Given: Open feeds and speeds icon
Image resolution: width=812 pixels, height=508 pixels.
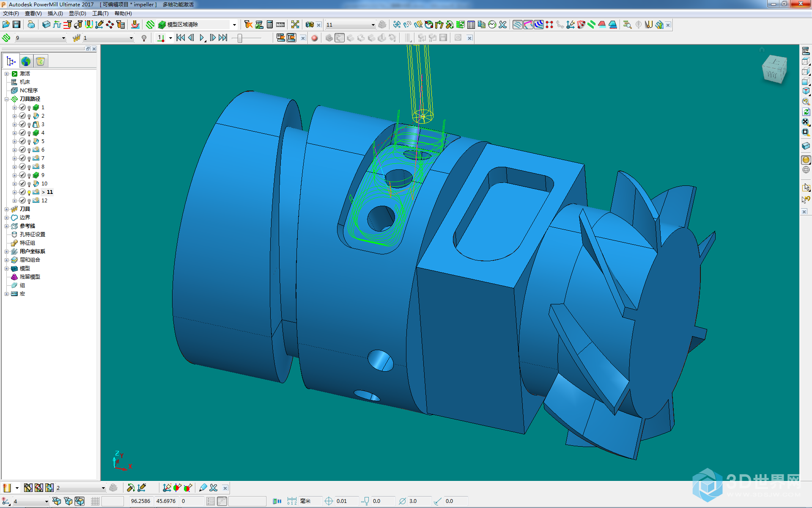Looking at the screenshot, I should (x=67, y=25).
